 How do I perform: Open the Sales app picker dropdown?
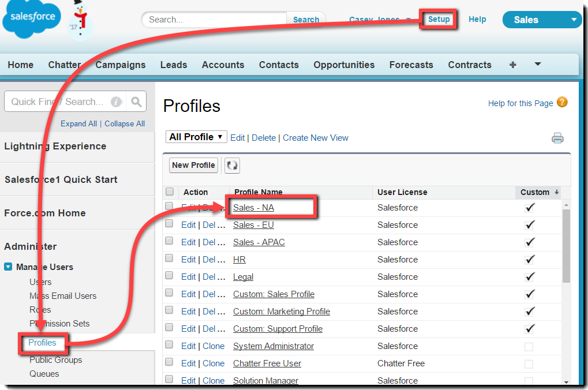tap(541, 19)
